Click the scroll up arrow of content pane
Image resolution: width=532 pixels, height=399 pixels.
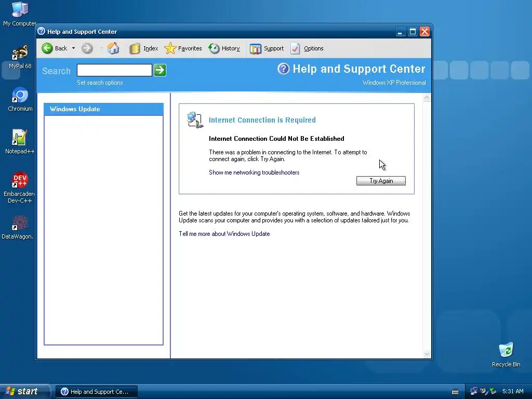click(427, 98)
